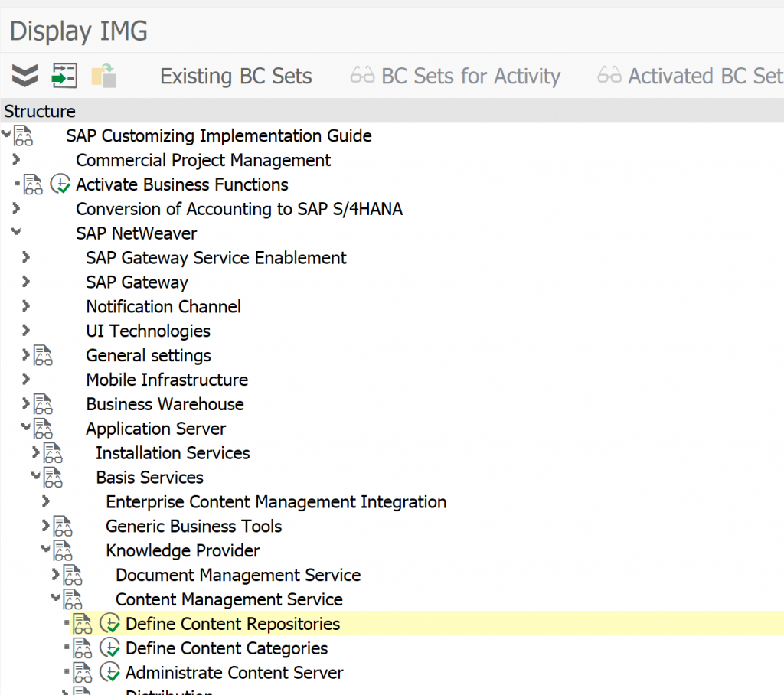Open documentation icon for Activate Business Functions
This screenshot has height=695, width=784.
(33, 184)
